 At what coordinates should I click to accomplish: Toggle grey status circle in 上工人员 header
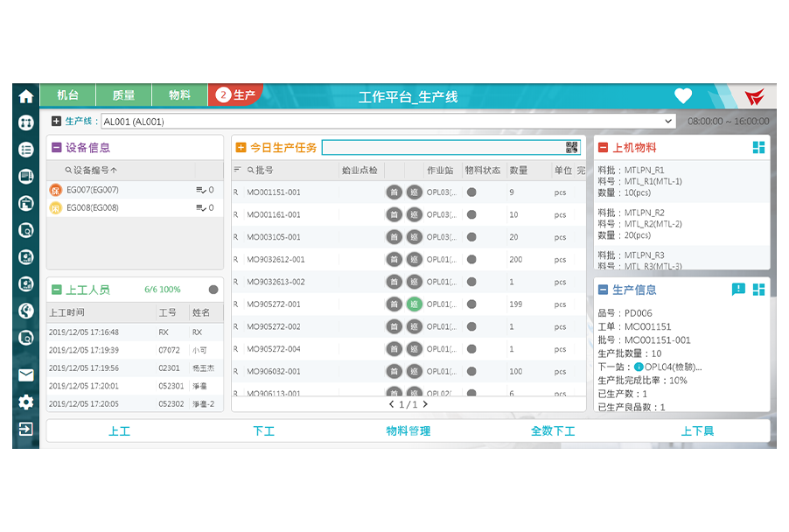[x=213, y=290]
